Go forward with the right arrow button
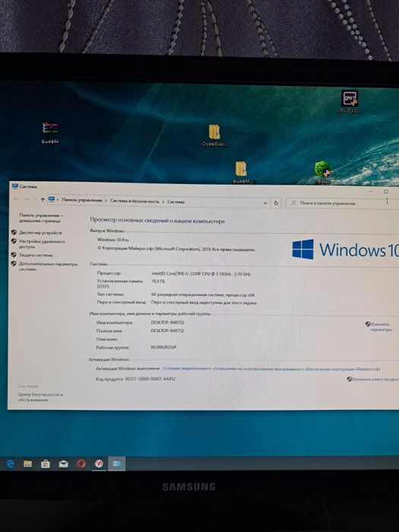 (x=27, y=199)
